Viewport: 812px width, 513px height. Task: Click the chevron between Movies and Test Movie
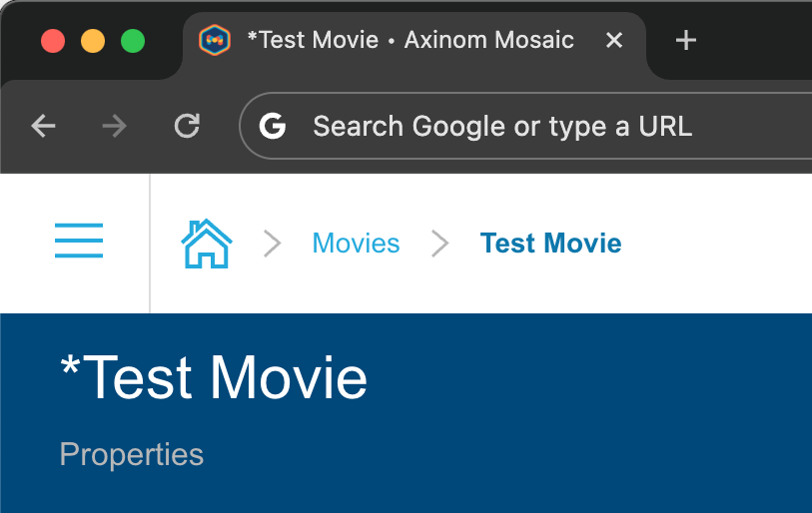(439, 244)
